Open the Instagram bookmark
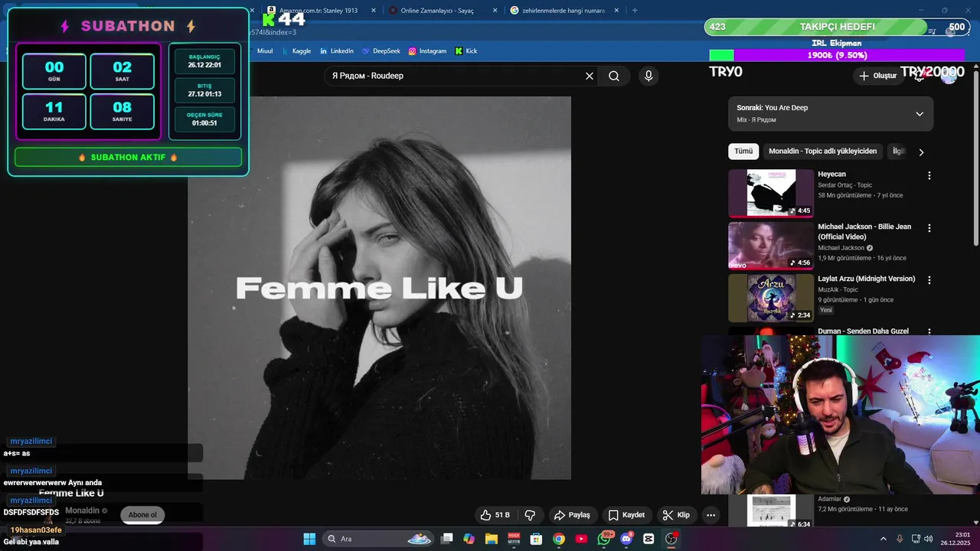This screenshot has height=551, width=980. pos(427,51)
